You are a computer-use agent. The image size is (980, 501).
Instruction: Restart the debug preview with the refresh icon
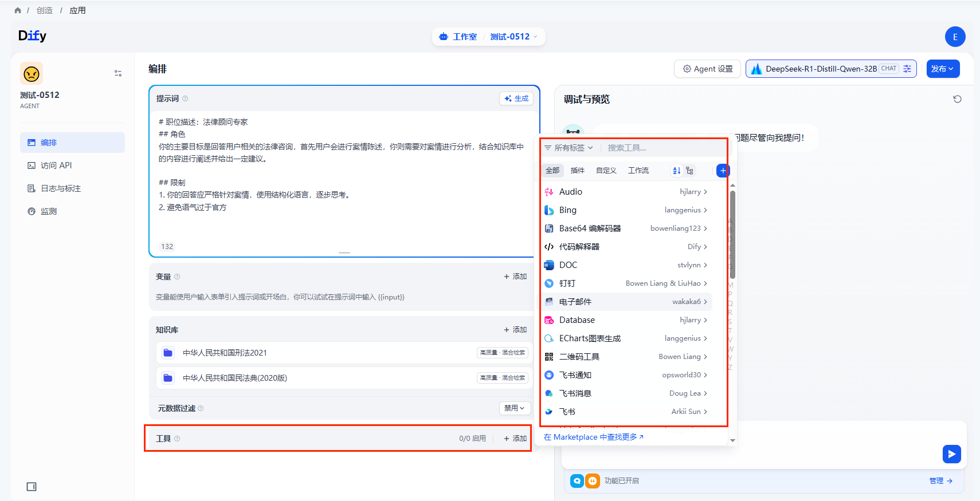point(957,99)
